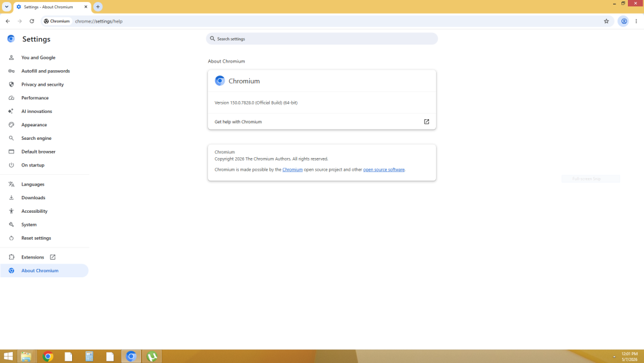Open the Windows Start button
644x363 pixels.
(x=8, y=357)
